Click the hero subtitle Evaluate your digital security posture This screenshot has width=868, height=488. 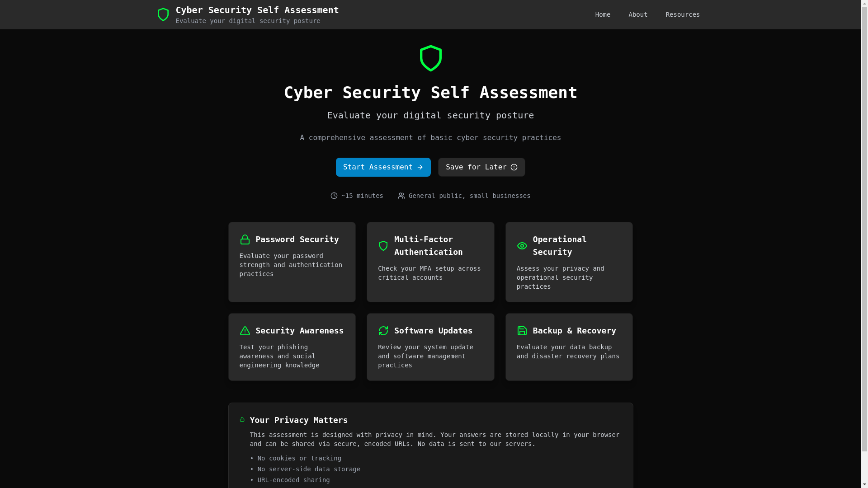pyautogui.click(x=430, y=115)
